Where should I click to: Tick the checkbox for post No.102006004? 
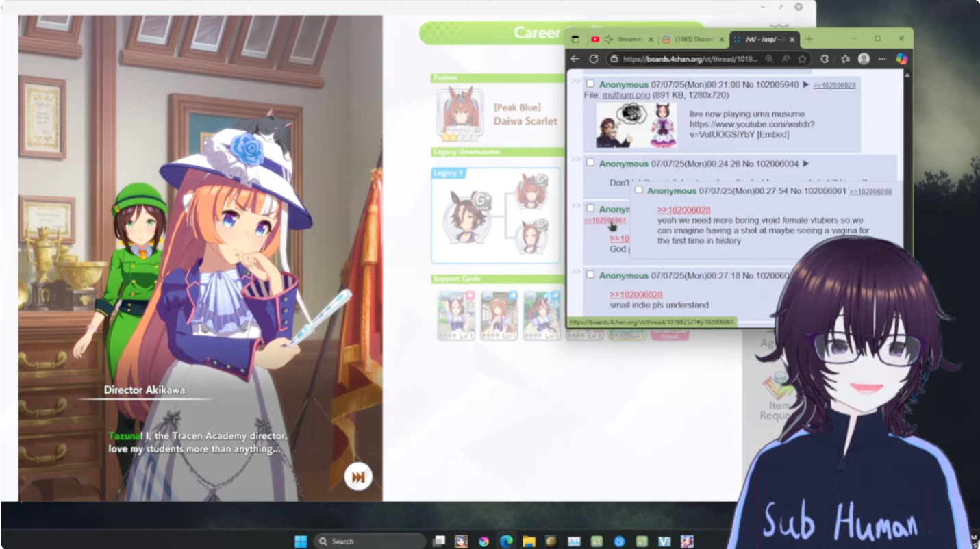pos(590,163)
